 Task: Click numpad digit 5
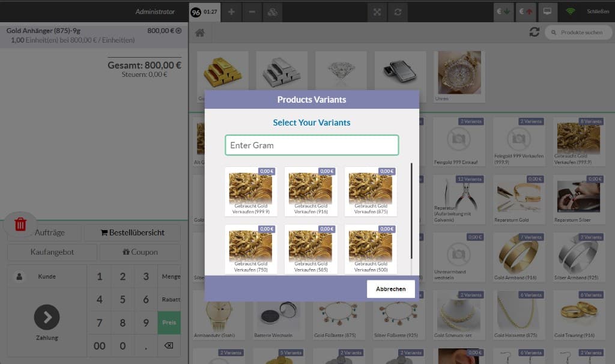(x=123, y=300)
